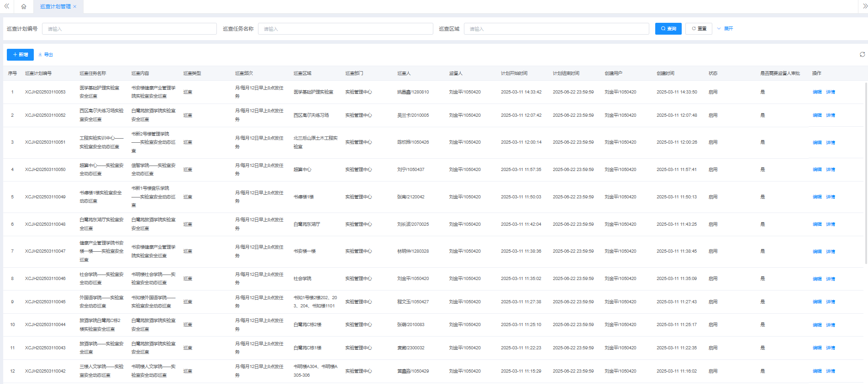Click the 计划开始时间 column header

pos(514,73)
